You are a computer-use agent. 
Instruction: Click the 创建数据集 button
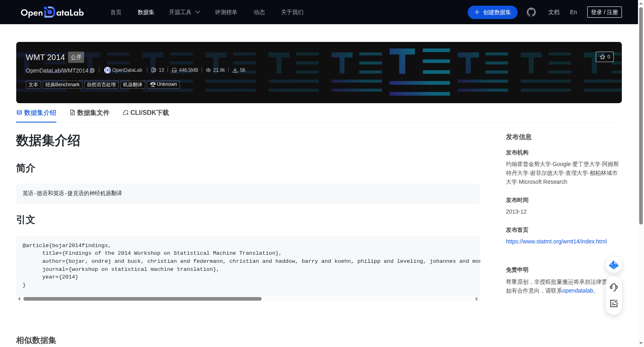493,12
